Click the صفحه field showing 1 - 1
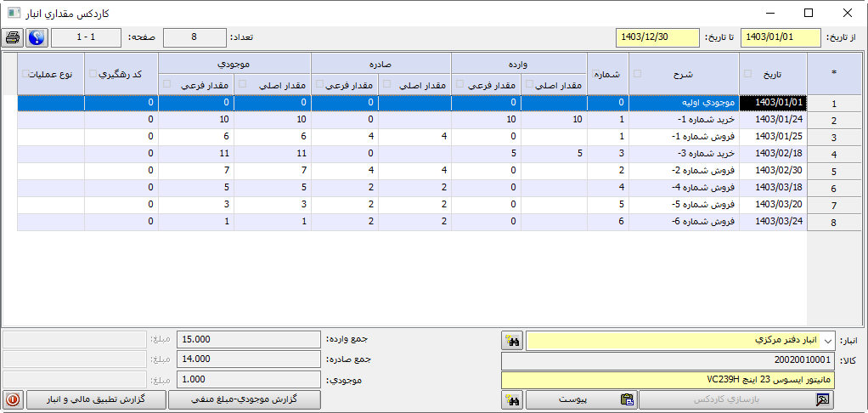868x413 pixels. pos(86,37)
